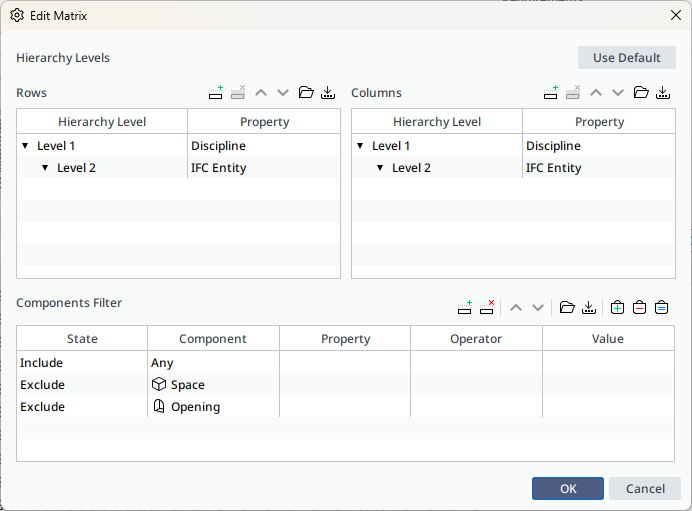The image size is (692, 511).
Task: Click the Operator column header
Action: pyautogui.click(x=476, y=338)
